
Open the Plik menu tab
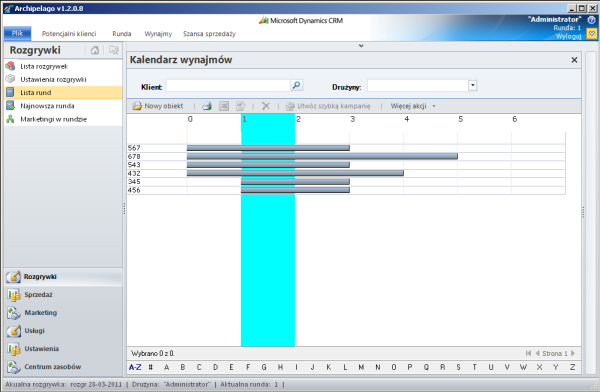tap(17, 33)
